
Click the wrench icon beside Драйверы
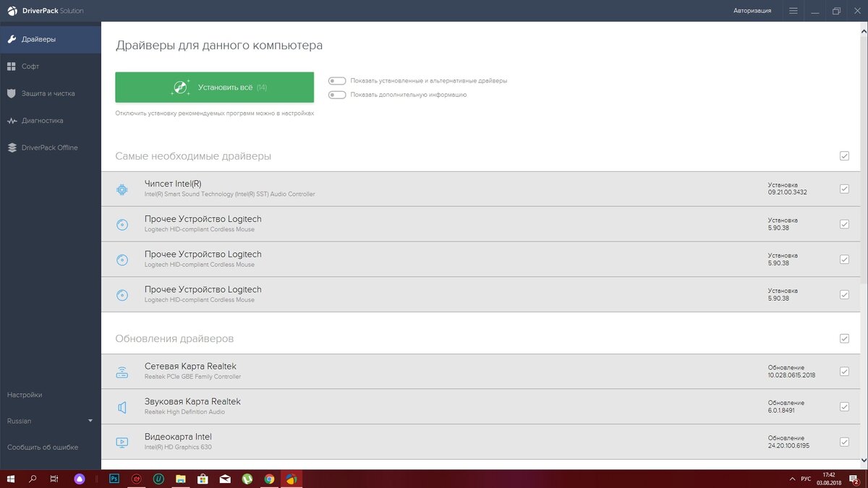[12, 39]
